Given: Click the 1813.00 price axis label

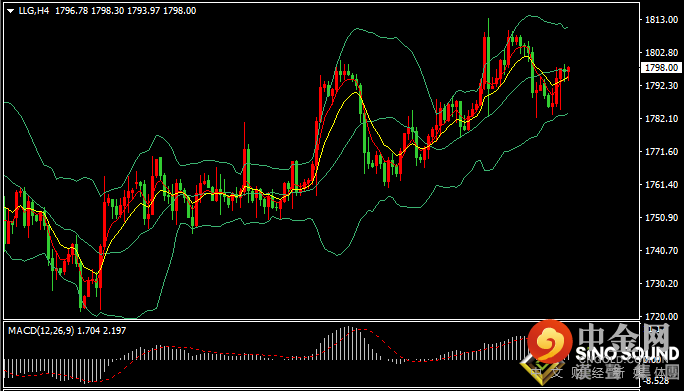Looking at the screenshot, I should pos(662,20).
